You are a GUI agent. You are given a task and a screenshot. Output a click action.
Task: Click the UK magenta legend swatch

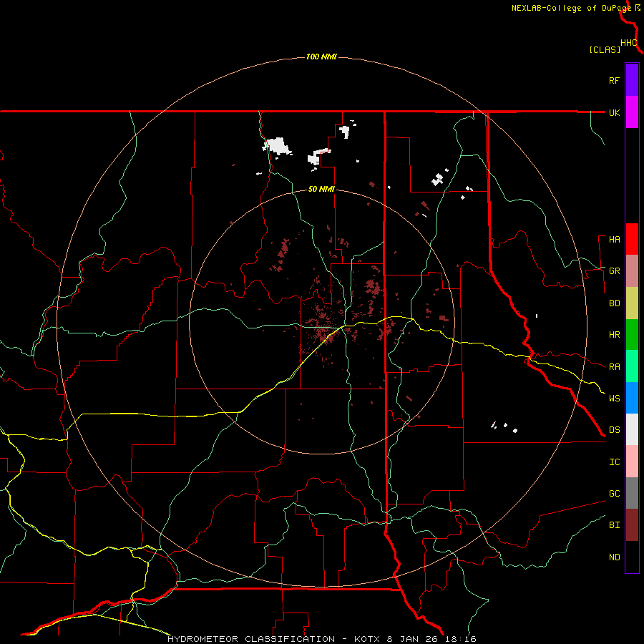(x=632, y=112)
